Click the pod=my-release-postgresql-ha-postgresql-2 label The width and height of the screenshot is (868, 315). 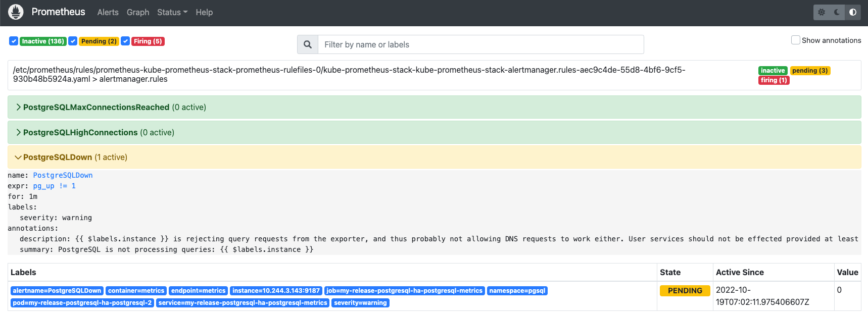tap(82, 303)
